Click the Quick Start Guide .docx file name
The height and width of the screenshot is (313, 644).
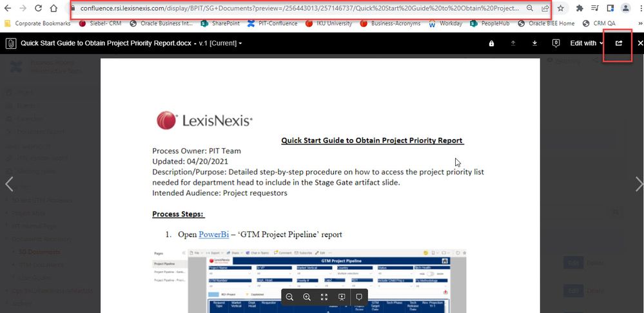click(x=106, y=43)
